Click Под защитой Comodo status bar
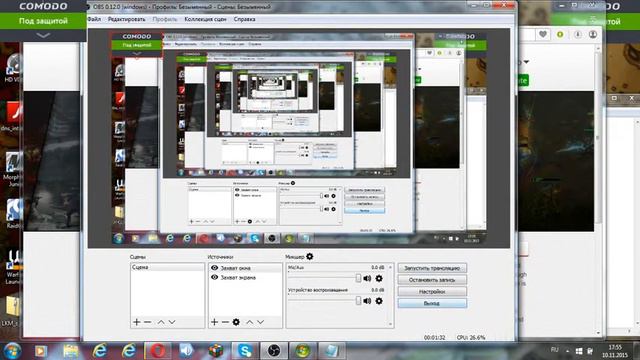The height and width of the screenshot is (360, 640). (x=43, y=21)
